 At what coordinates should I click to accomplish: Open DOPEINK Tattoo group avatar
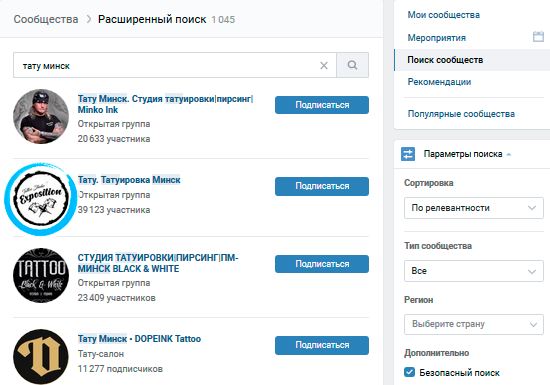point(41,357)
